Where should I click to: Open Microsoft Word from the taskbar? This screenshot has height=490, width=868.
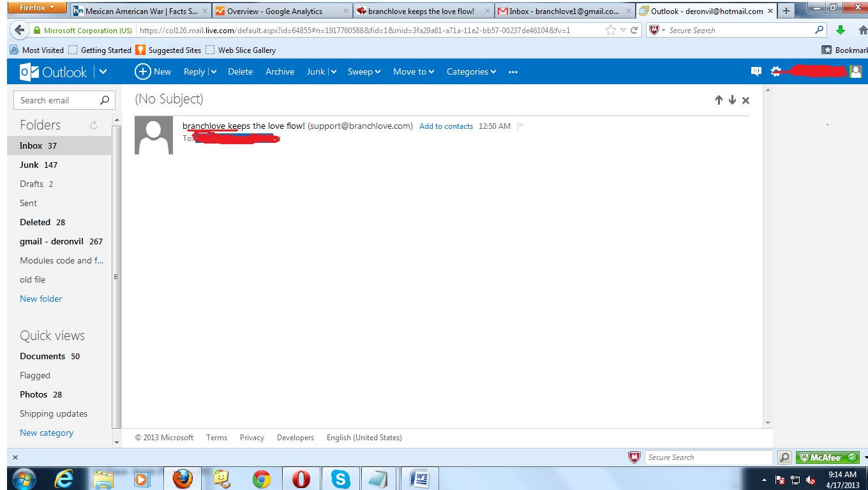[419, 479]
